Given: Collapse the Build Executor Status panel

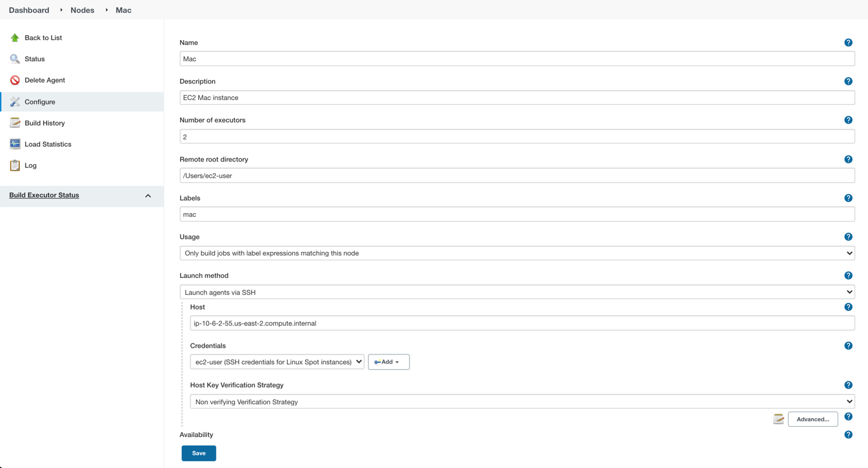Looking at the screenshot, I should (x=148, y=195).
